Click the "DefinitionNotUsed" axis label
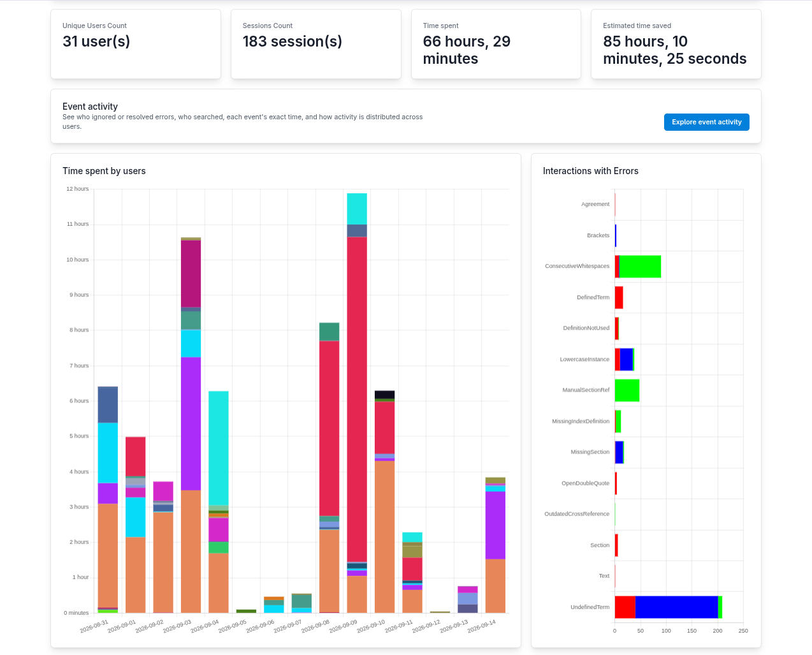 586,328
